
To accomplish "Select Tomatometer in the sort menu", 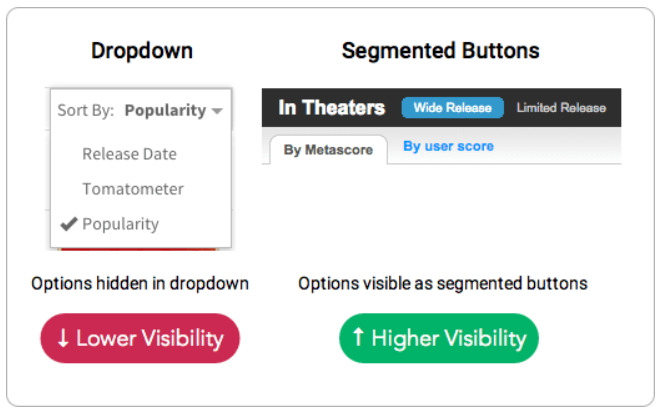I will (133, 189).
